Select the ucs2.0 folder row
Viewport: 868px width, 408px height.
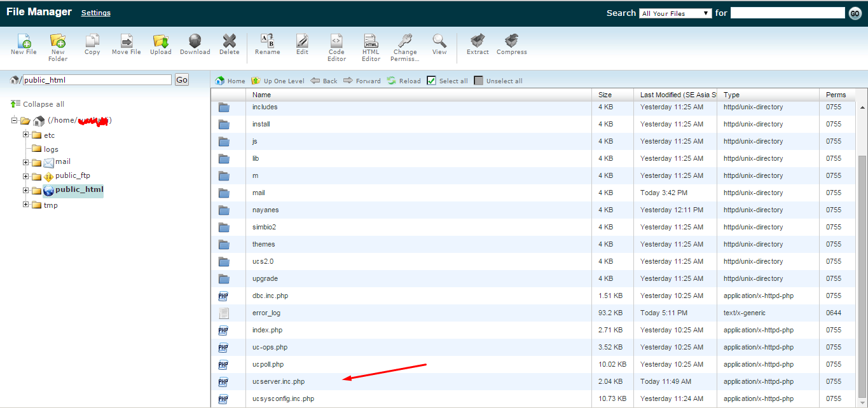pos(534,261)
